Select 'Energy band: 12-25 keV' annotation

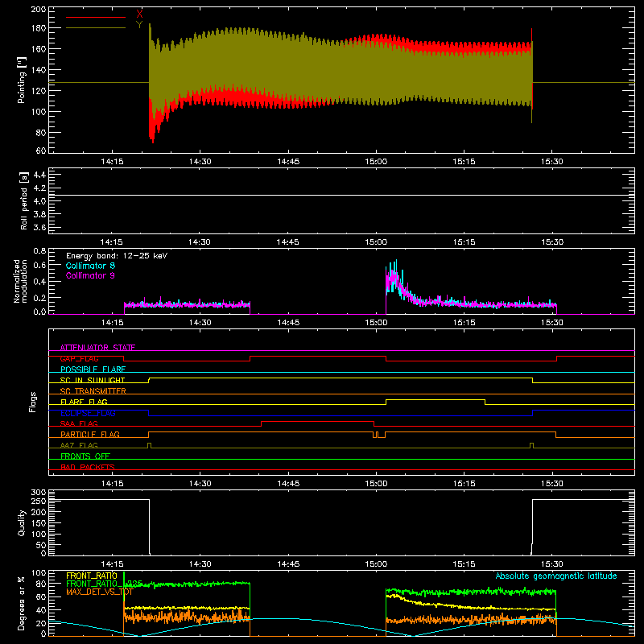[117, 256]
